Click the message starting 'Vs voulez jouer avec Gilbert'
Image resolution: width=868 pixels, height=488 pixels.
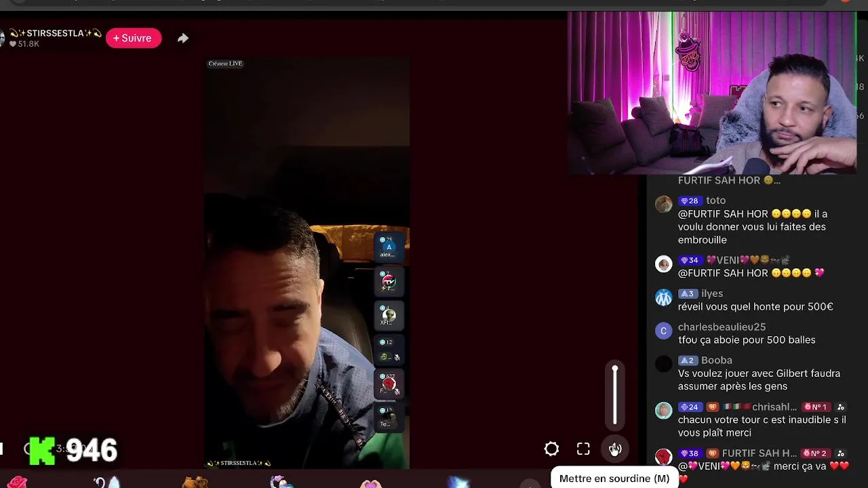(759, 380)
